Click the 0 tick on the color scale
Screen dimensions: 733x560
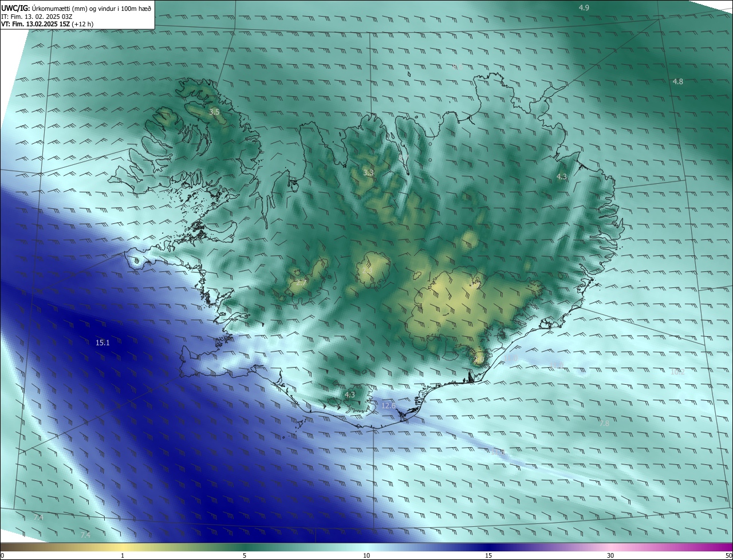(2, 555)
